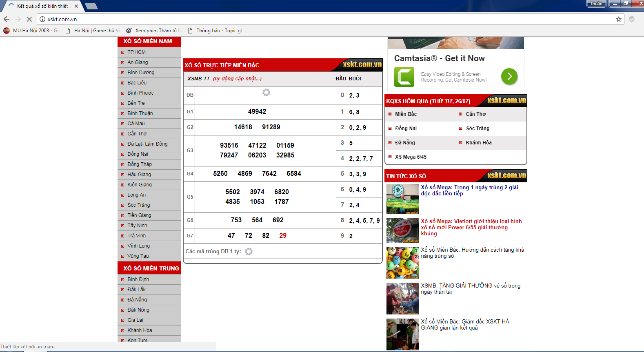Click the green Camtasia logo icon
The image size is (644, 352).
404,77
